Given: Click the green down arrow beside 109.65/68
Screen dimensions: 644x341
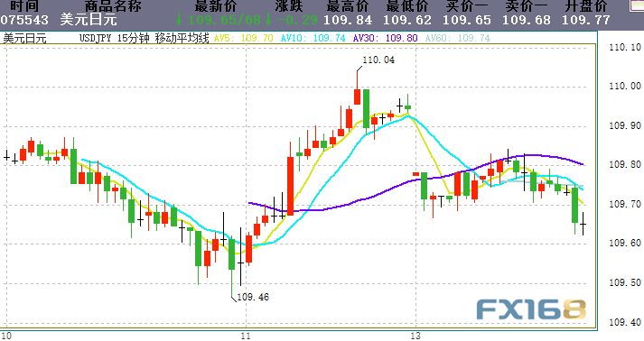Looking at the screenshot, I should tap(179, 19).
